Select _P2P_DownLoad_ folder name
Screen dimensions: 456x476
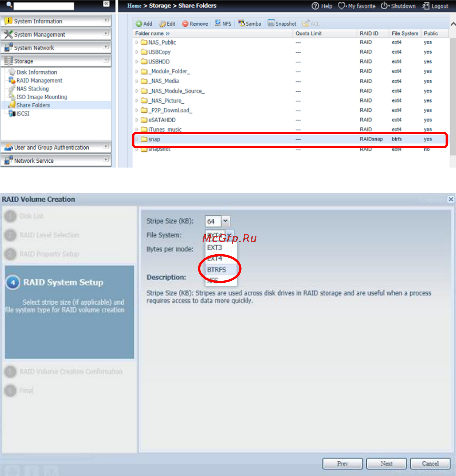tap(170, 110)
